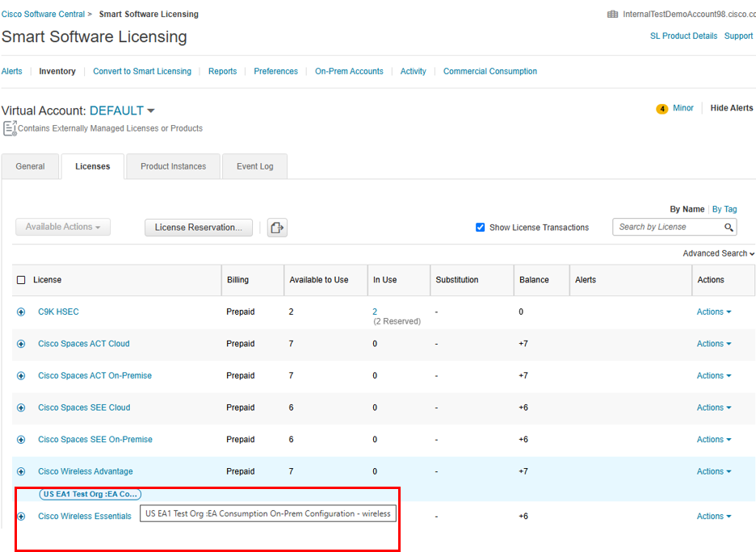This screenshot has height=552, width=756.
Task: Open the SL Product Details link
Action: coord(683,36)
